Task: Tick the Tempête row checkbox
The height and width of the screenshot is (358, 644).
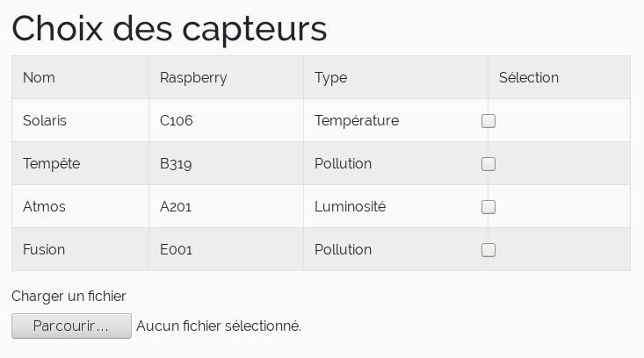Action: pyautogui.click(x=488, y=164)
